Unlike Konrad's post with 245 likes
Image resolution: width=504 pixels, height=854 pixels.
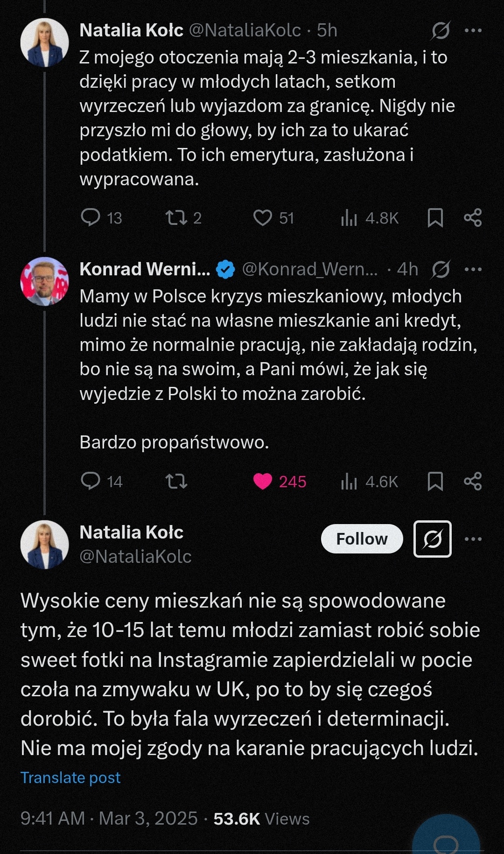[x=263, y=481]
